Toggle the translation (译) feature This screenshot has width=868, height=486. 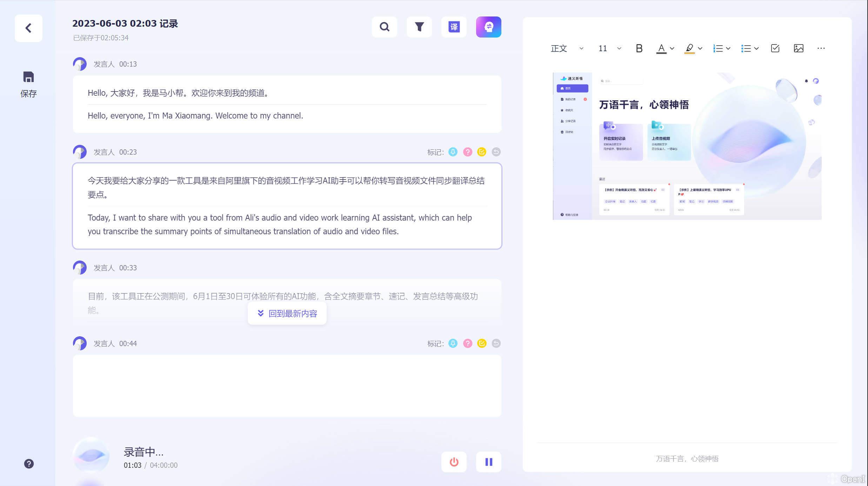pyautogui.click(x=454, y=27)
